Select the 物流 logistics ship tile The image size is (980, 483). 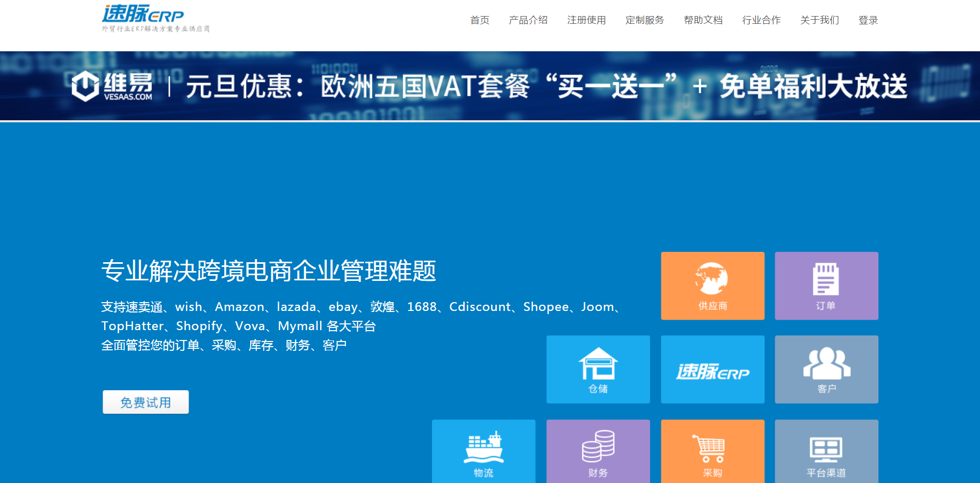(483, 451)
